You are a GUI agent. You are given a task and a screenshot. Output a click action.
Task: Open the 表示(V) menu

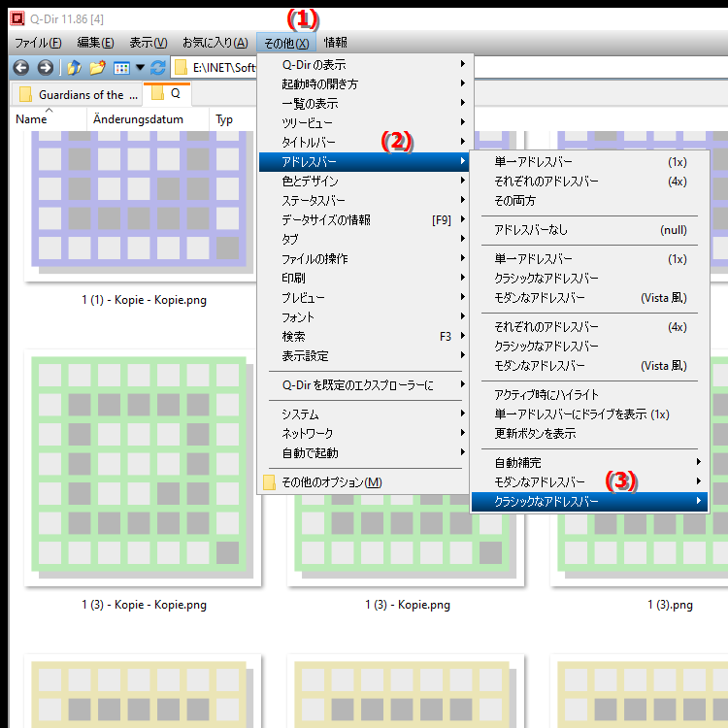(x=149, y=43)
